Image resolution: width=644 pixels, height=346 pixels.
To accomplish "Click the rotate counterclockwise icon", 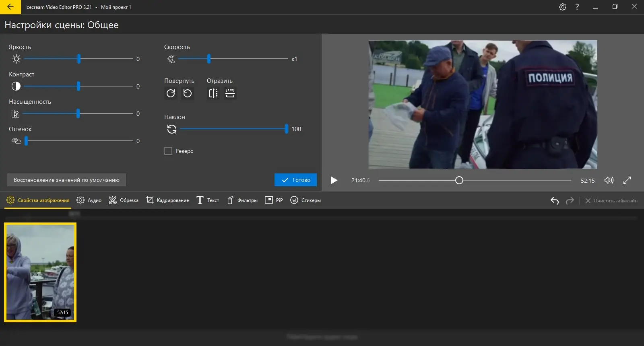I will (x=188, y=93).
